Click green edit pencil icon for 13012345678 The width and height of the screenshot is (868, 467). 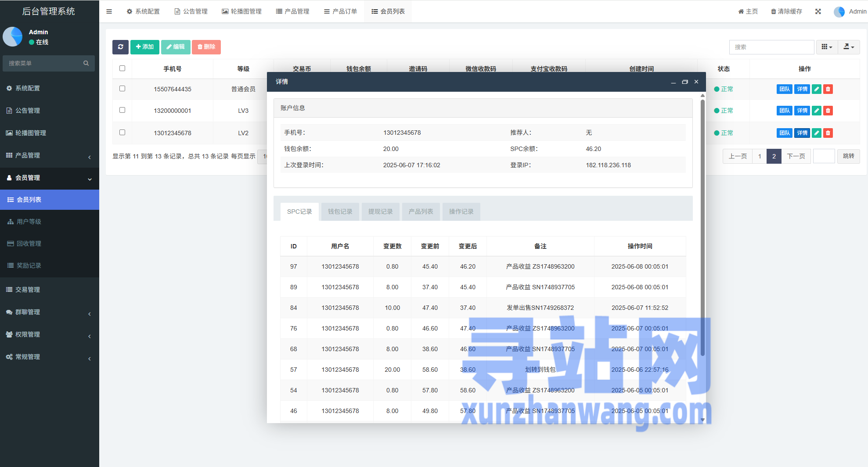[817, 133]
